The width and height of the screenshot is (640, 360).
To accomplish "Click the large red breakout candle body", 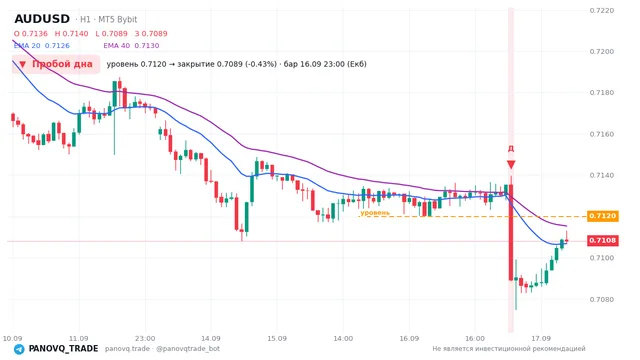I will point(511,233).
